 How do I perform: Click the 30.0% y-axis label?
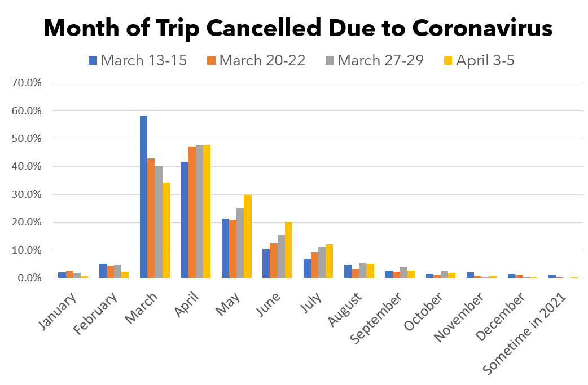click(x=27, y=194)
